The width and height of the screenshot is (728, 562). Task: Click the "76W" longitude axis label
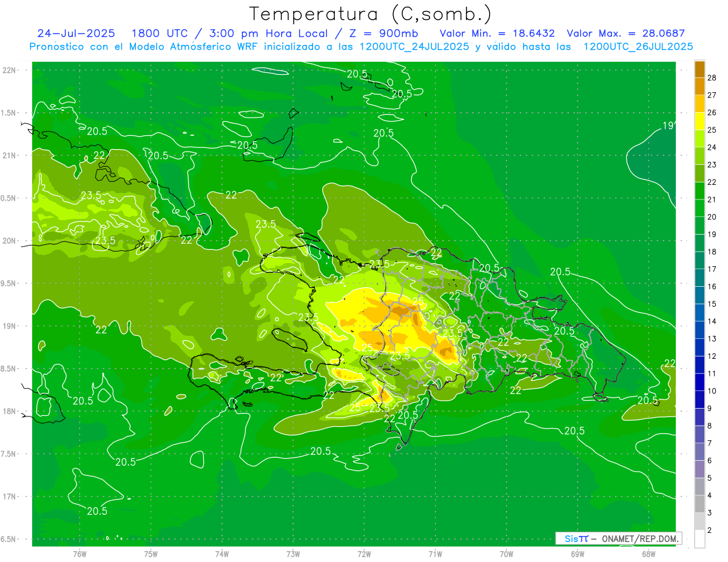79,554
